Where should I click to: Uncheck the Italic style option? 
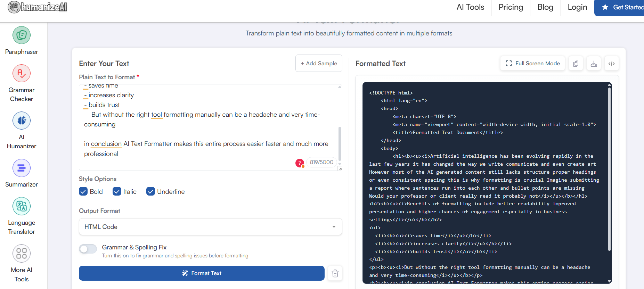point(117,191)
